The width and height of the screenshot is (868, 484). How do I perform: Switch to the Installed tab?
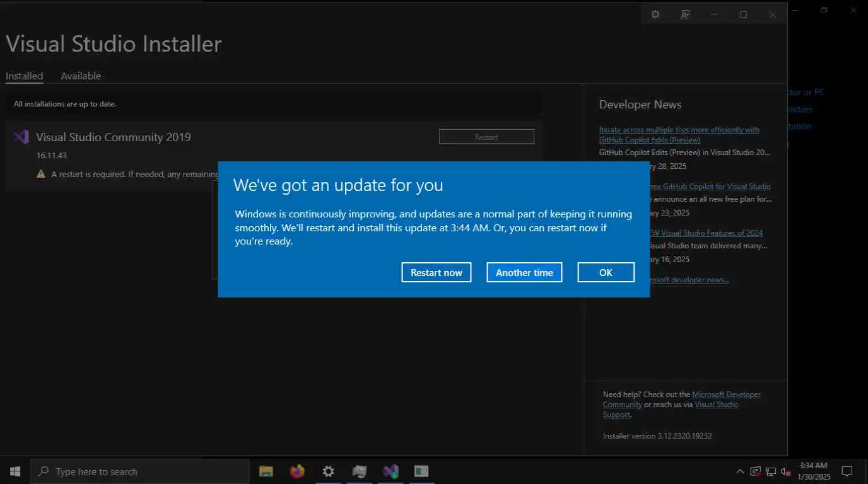tap(25, 76)
